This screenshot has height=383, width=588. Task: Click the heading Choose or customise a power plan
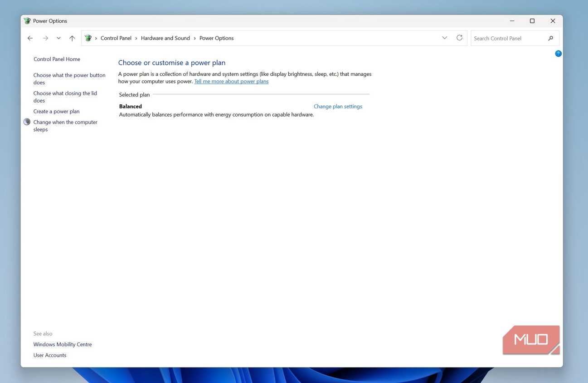point(172,63)
